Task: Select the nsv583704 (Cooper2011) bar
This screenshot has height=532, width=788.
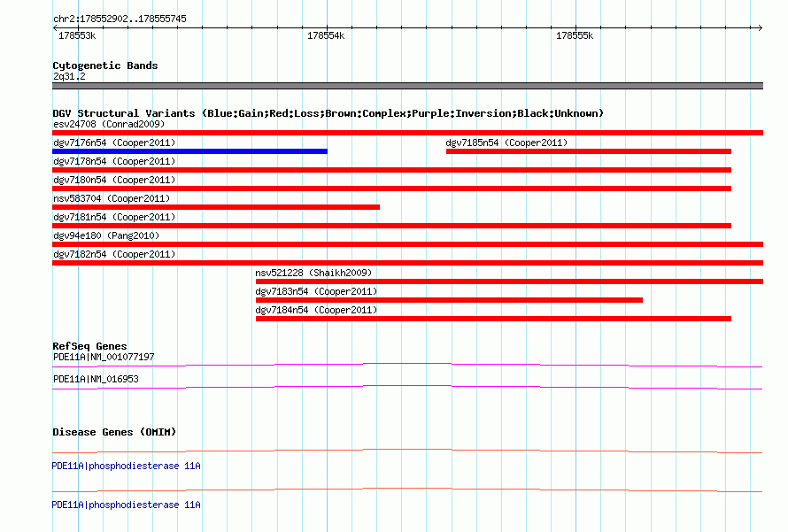Action: point(216,207)
